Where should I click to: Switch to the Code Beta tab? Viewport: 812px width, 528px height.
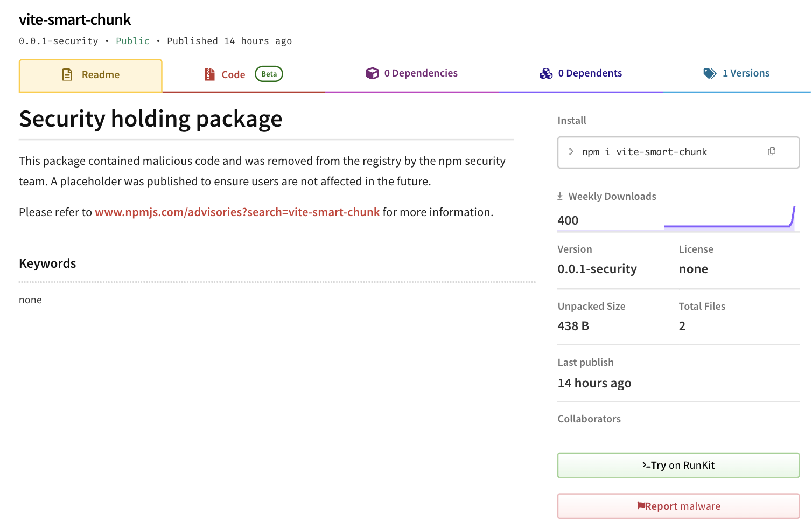click(233, 74)
